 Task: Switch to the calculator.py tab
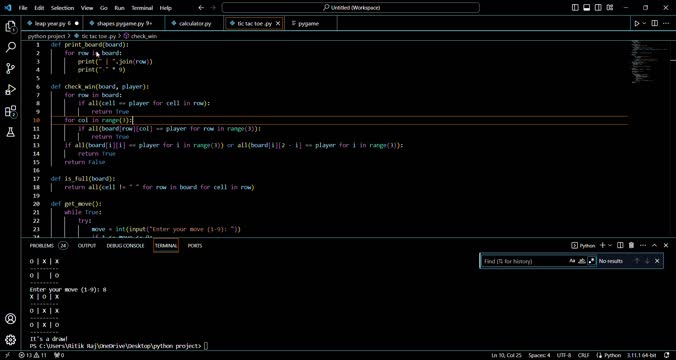click(x=195, y=24)
